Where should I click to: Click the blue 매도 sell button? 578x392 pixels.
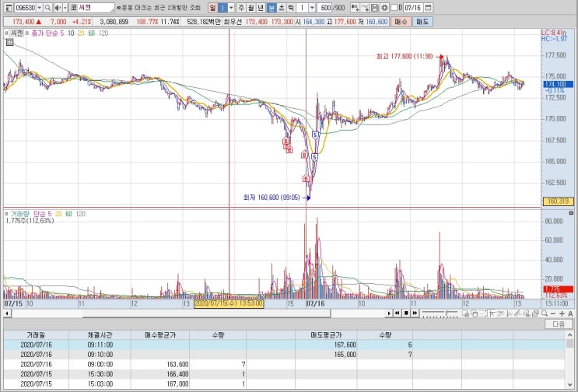tap(422, 22)
